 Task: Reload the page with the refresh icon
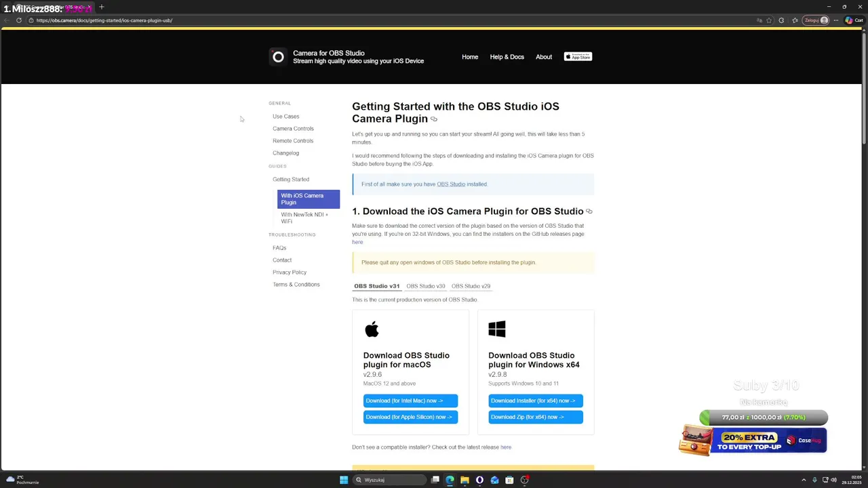[19, 20]
